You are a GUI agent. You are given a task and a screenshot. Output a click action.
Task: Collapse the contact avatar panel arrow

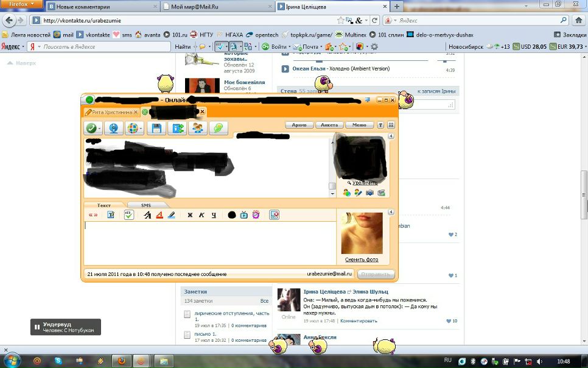click(392, 136)
